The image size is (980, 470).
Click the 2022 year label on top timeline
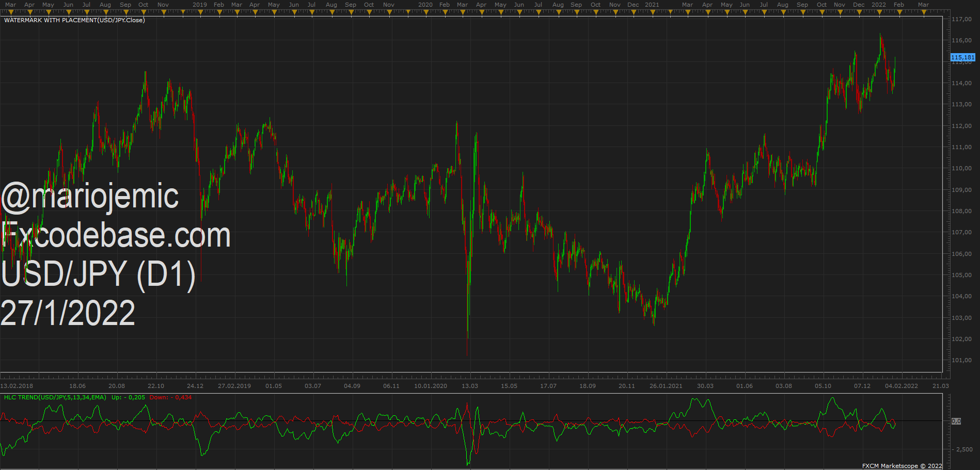[879, 5]
